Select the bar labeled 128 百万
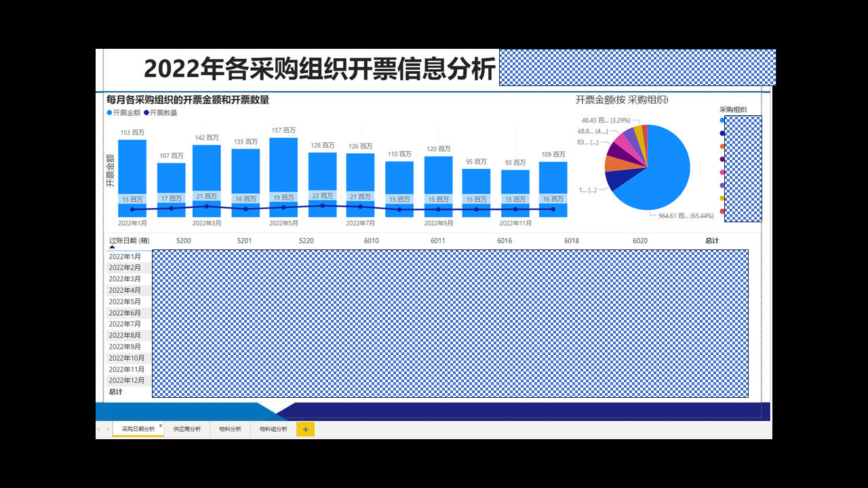The width and height of the screenshot is (868, 488). click(322, 184)
